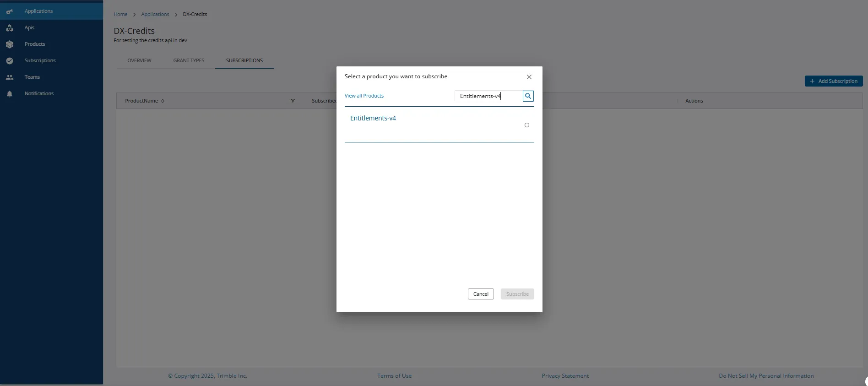Open Subscriptions in the sidebar menu
The height and width of the screenshot is (386, 868).
51,60
